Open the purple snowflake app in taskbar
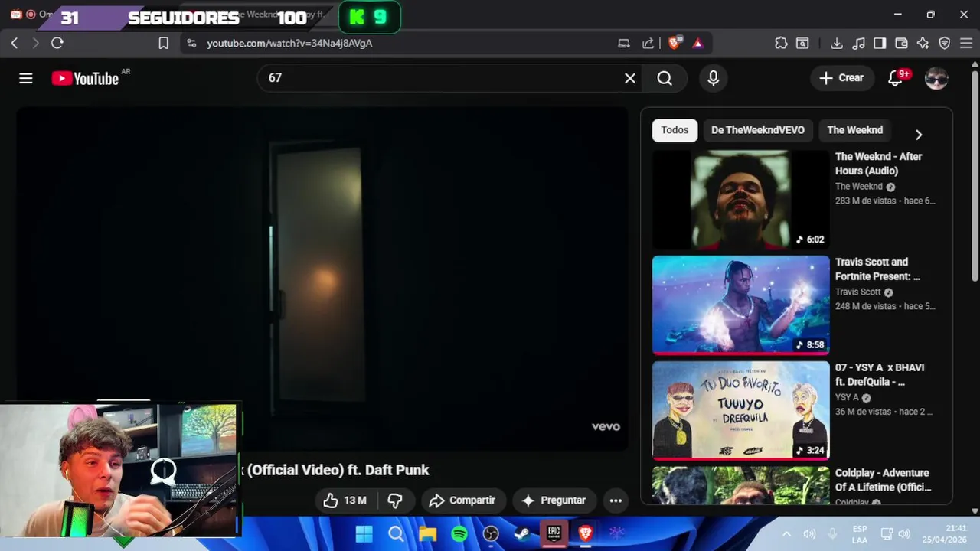Image resolution: width=980 pixels, height=551 pixels. click(x=617, y=533)
